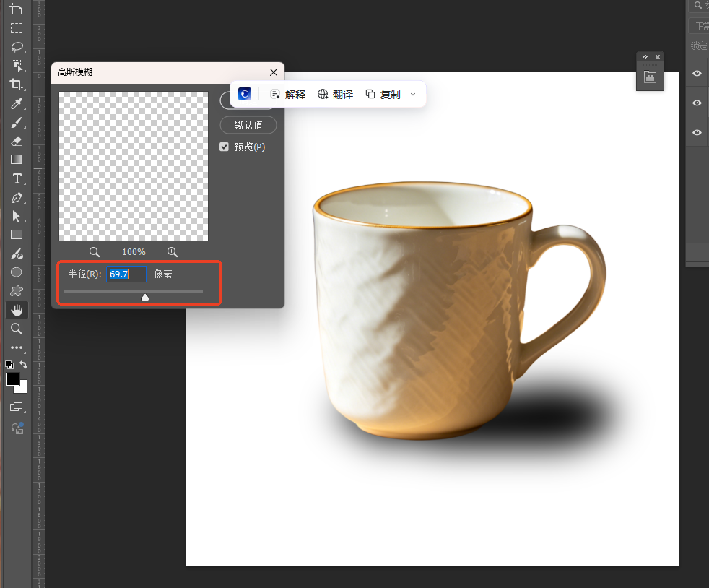Hide the bottom layer via eye icon
The height and width of the screenshot is (588, 709).
coord(697,132)
